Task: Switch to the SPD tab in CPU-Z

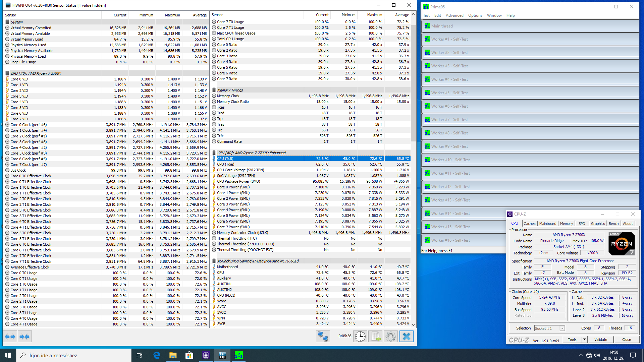Action: click(582, 224)
